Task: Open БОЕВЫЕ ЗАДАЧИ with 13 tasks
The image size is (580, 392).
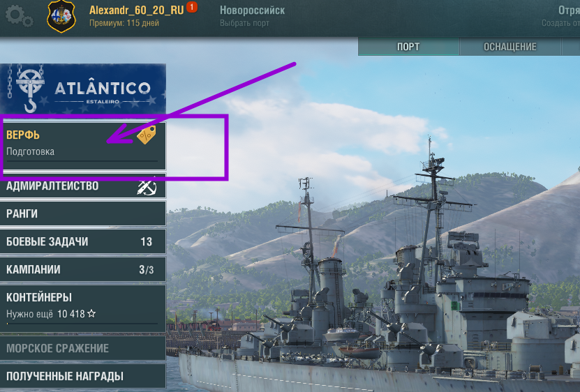Action: tap(83, 241)
